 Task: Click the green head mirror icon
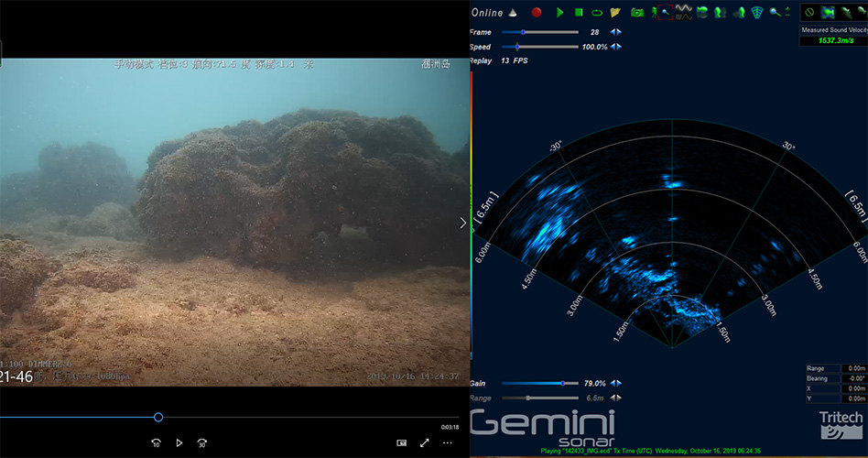click(721, 12)
